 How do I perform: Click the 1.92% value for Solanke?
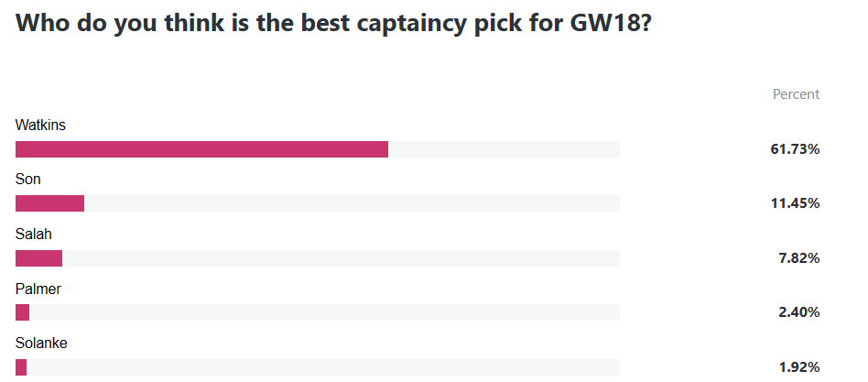pyautogui.click(x=797, y=367)
